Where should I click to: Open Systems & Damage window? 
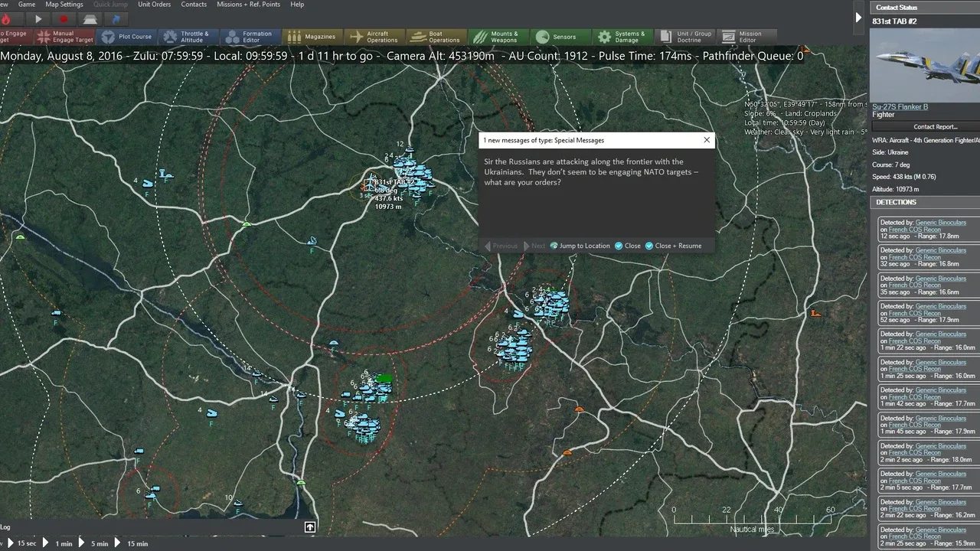click(622, 37)
